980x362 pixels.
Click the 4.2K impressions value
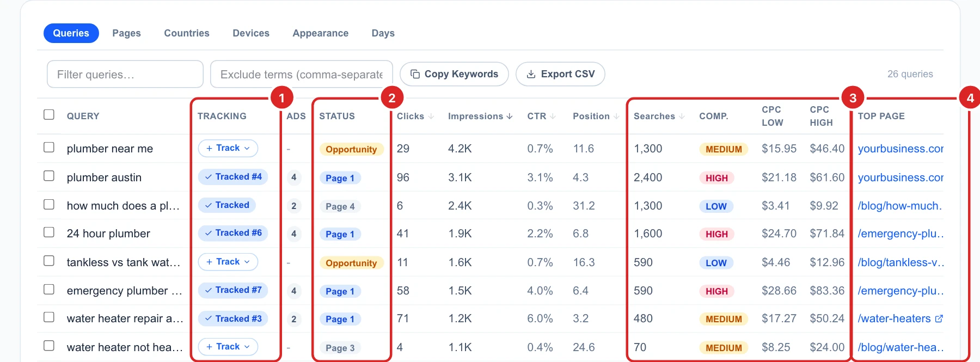(460, 149)
